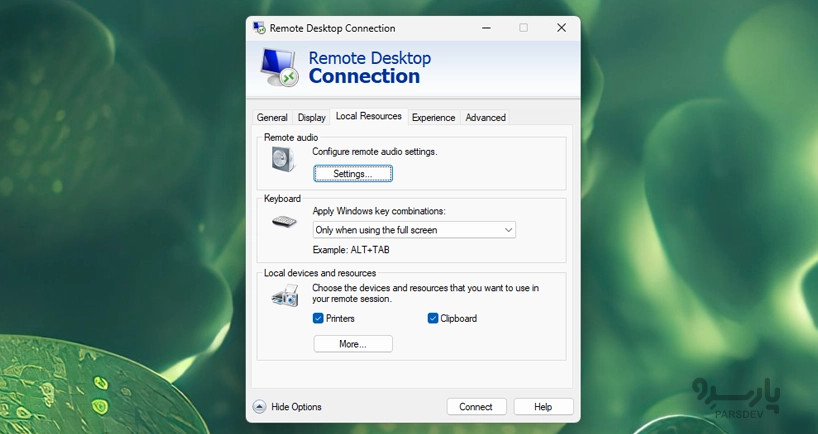Click the 'Choose the devices and resources' description
The width and height of the screenshot is (818, 434).
pos(426,293)
